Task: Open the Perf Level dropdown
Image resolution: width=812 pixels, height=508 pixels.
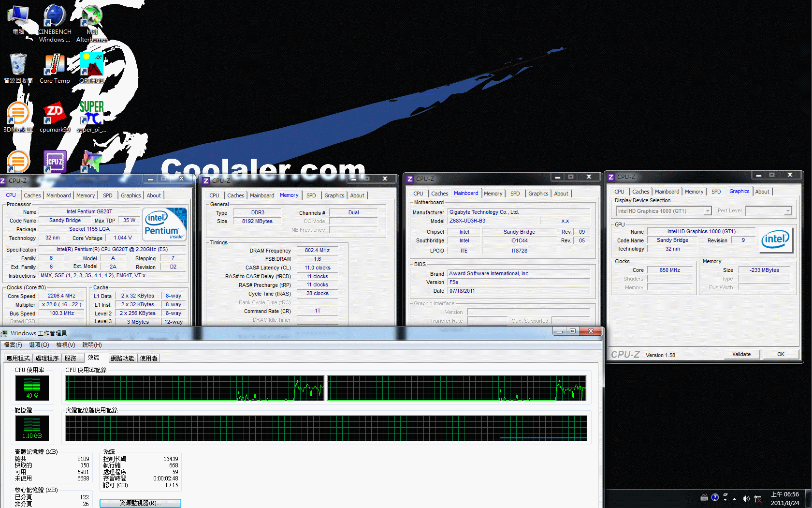Action: point(769,211)
